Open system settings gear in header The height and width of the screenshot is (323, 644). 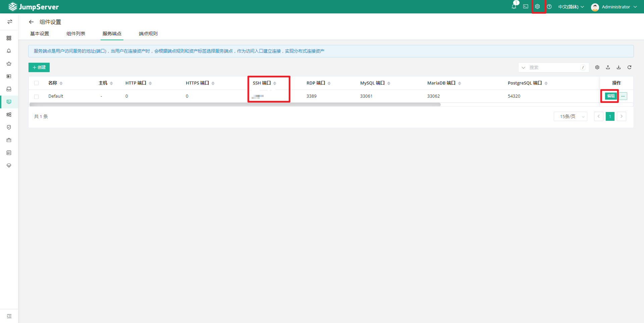click(537, 7)
